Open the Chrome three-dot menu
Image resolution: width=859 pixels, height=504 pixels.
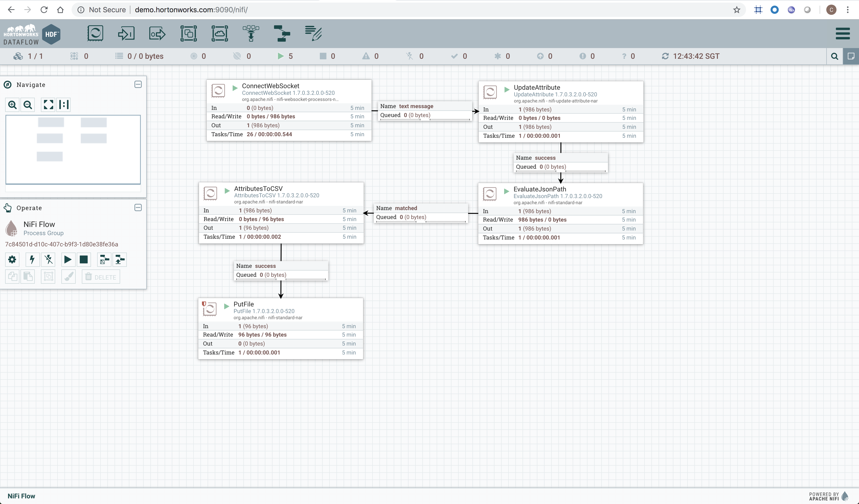tap(848, 9)
